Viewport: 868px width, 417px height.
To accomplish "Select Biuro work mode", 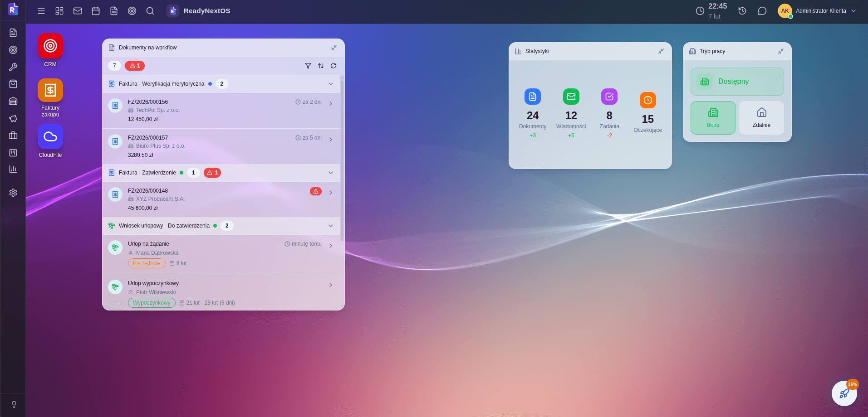I will point(713,118).
